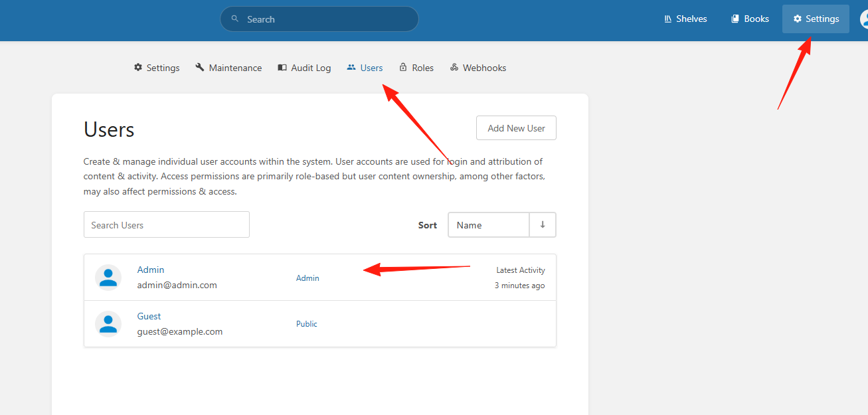The width and height of the screenshot is (868, 415).
Task: Click the Guest user's avatar
Action: (108, 324)
